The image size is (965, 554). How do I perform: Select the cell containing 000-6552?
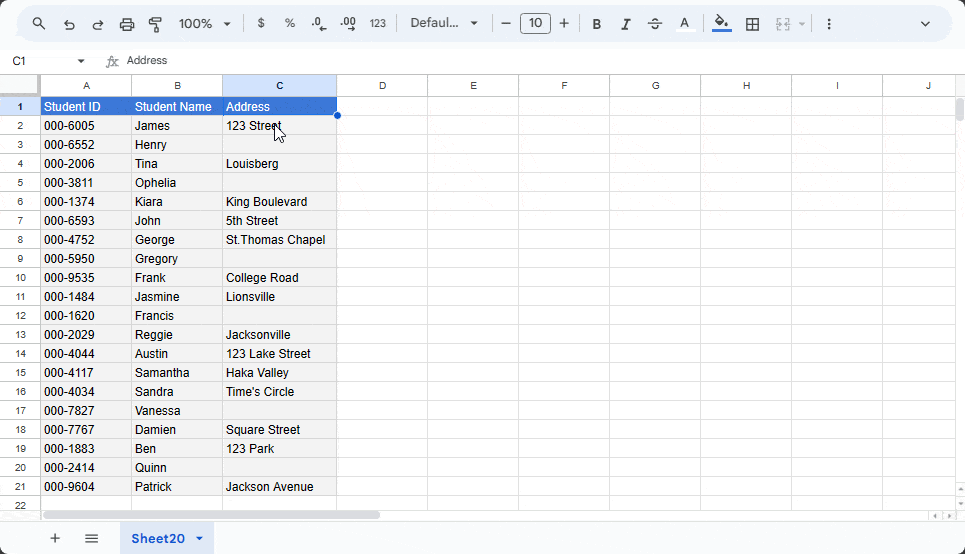[x=86, y=145]
